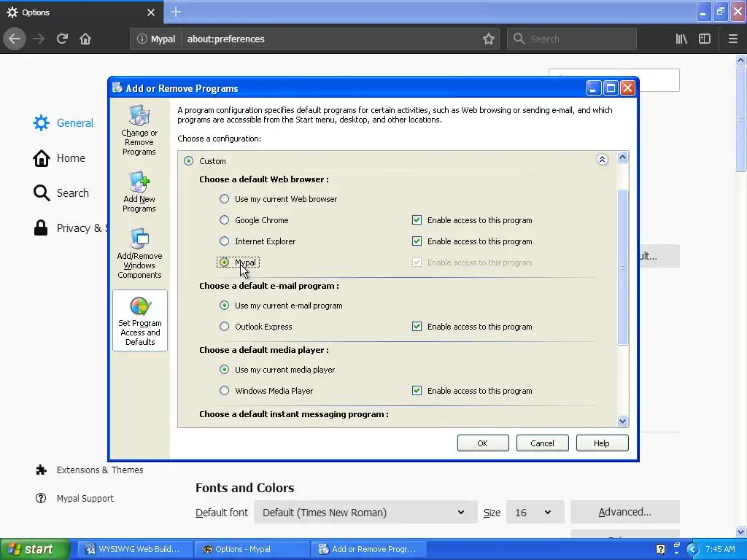The width and height of the screenshot is (747, 560).
Task: Open the Default font dropdown
Action: click(x=365, y=513)
